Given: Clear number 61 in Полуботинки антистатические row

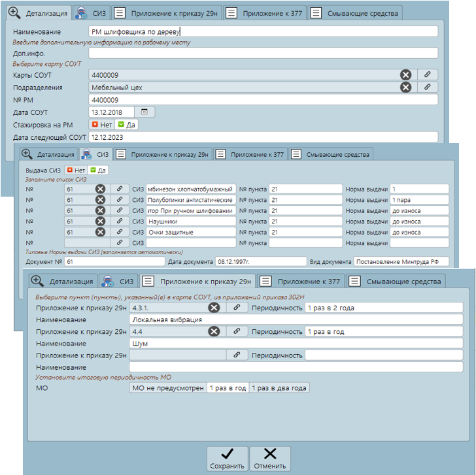Looking at the screenshot, I should [100, 199].
